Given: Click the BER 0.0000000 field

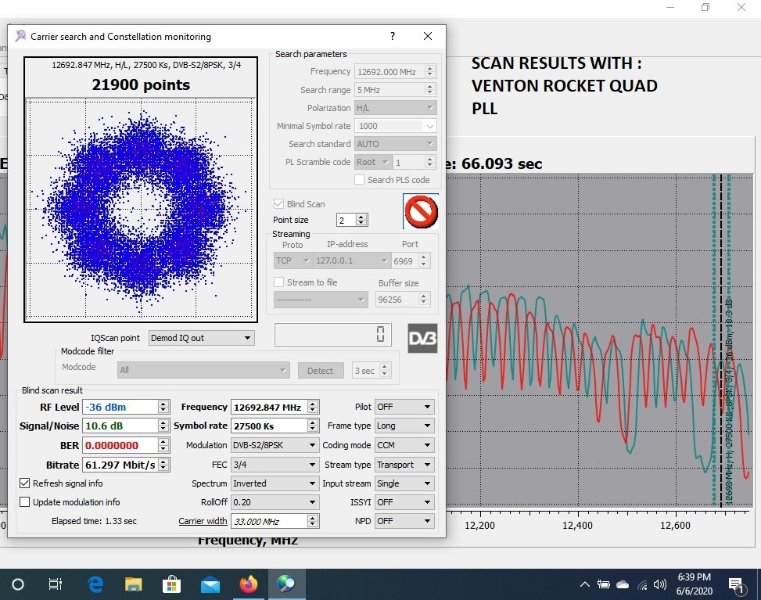Looking at the screenshot, I should pos(126,445).
